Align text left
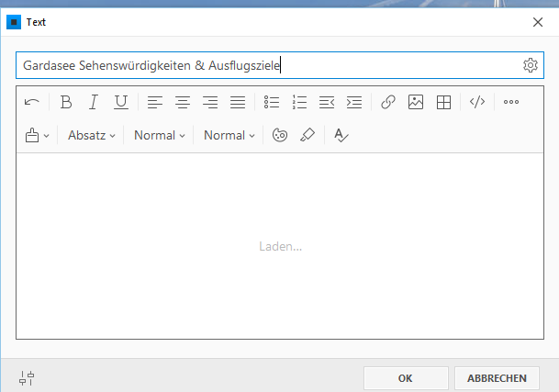 pos(155,103)
